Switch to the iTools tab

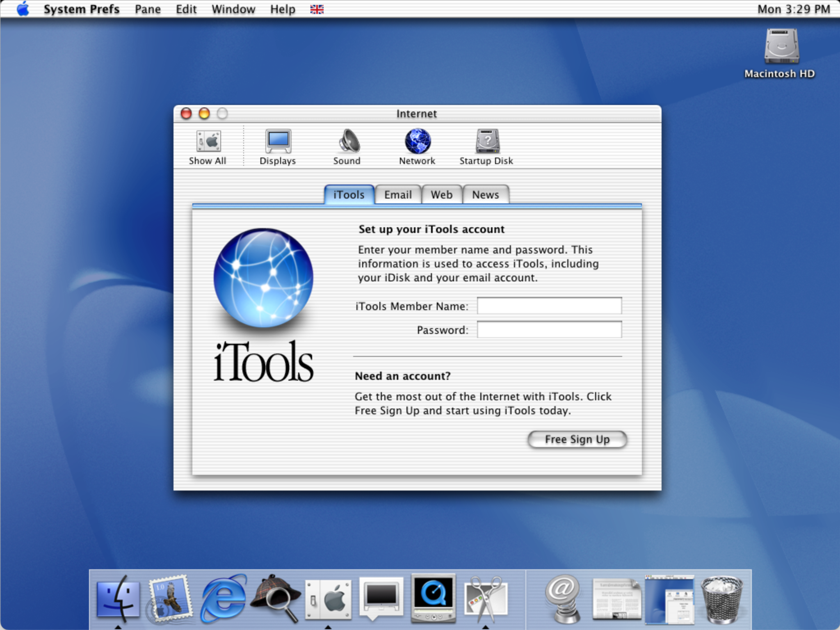click(349, 194)
